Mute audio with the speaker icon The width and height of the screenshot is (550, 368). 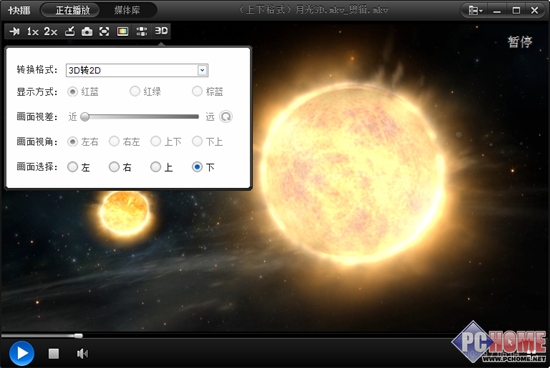[82, 353]
